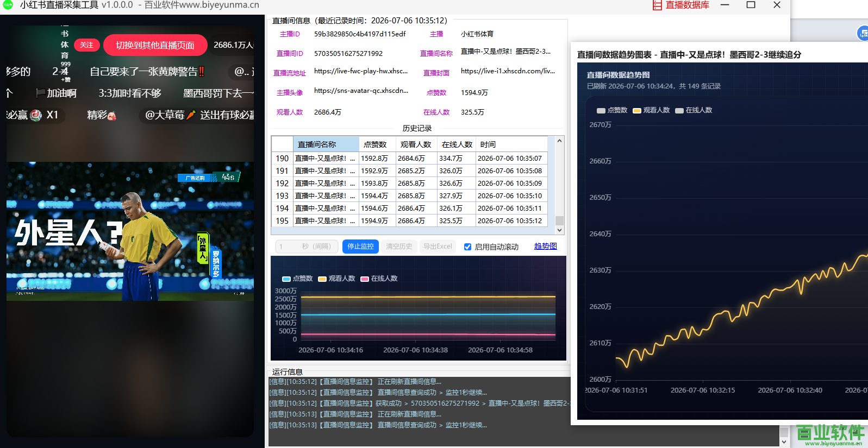Select history row number 195
Screen dimensions: 868x448
tap(282, 221)
